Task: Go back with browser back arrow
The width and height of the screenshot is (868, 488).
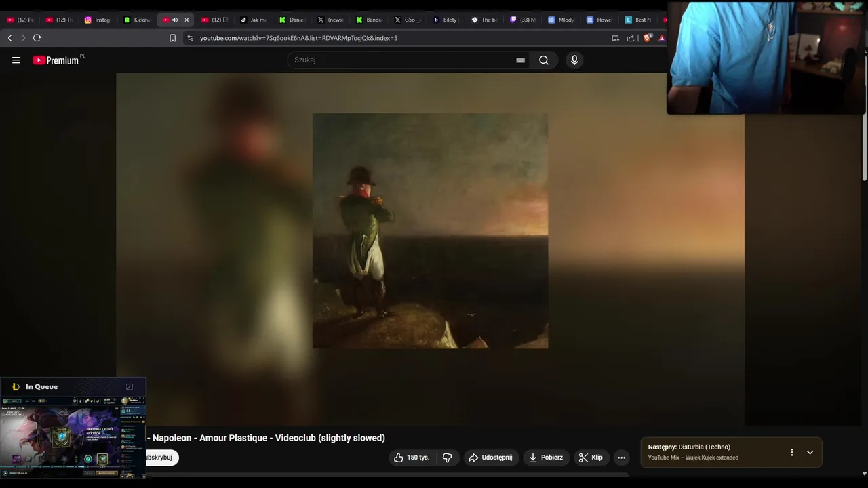Action: (9, 38)
